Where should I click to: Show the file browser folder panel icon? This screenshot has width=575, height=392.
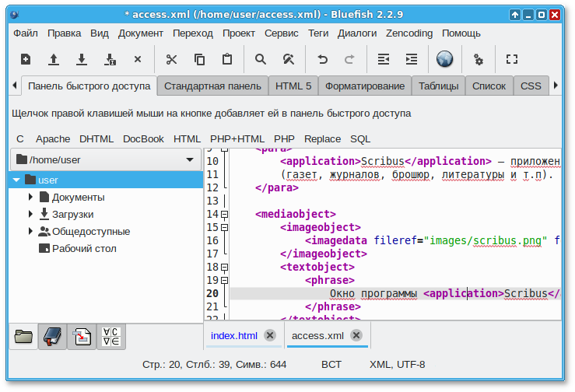[x=23, y=337]
